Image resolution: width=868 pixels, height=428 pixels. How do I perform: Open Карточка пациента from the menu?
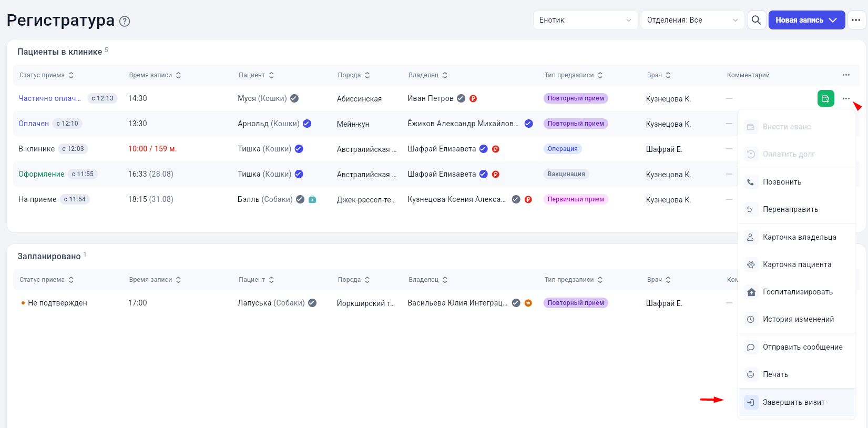796,264
